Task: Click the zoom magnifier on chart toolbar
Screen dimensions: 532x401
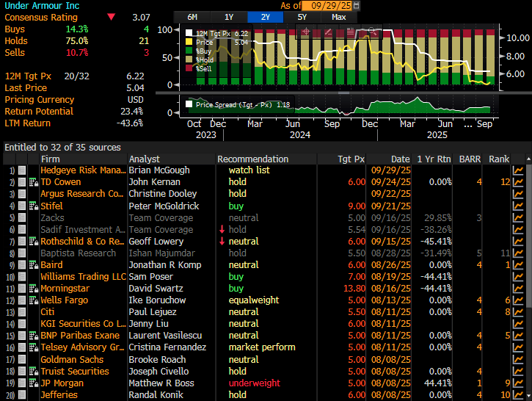Action: pyautogui.click(x=372, y=32)
